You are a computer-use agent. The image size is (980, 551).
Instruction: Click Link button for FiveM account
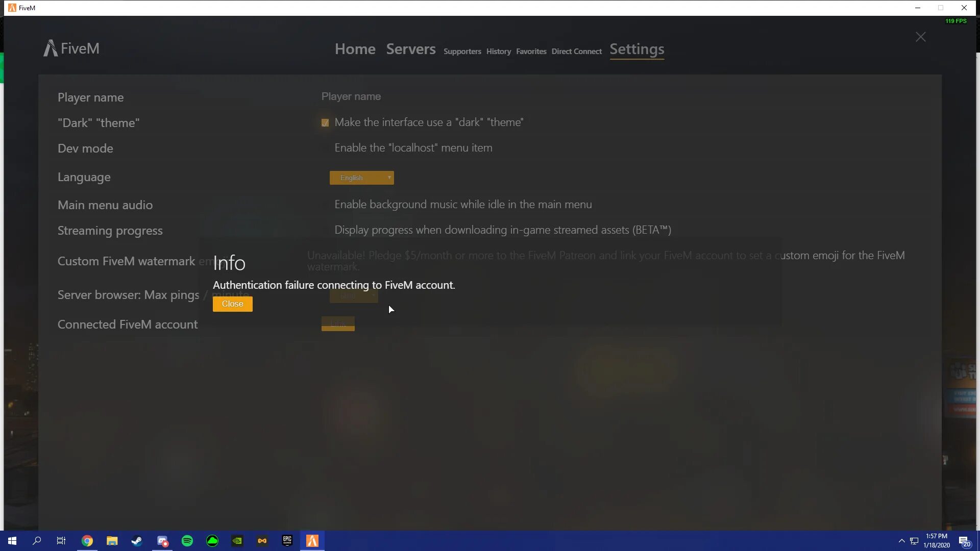click(x=338, y=324)
